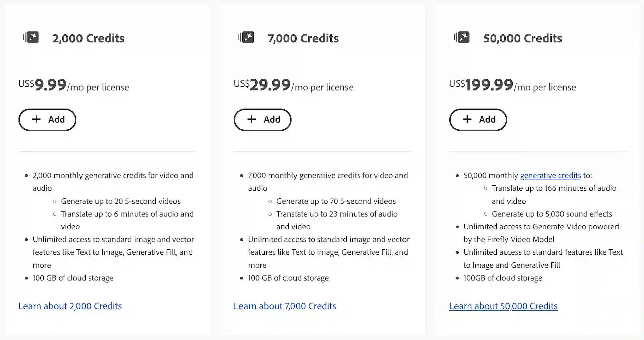Image resolution: width=644 pixels, height=340 pixels.
Task: Click the US$199.99 per month price
Action: click(x=489, y=85)
